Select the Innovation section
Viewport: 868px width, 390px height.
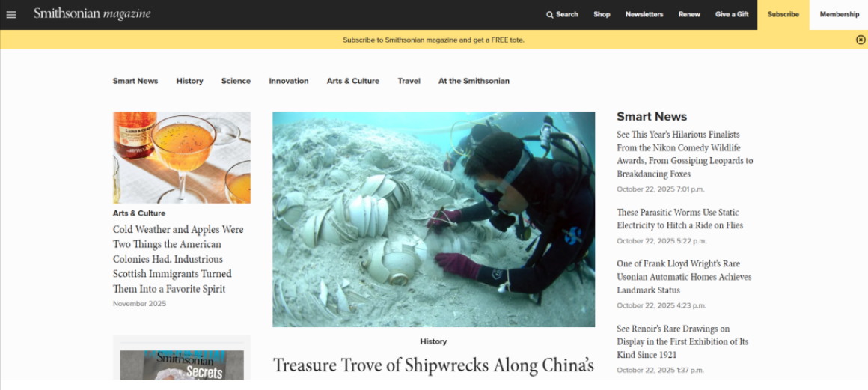pyautogui.click(x=288, y=81)
